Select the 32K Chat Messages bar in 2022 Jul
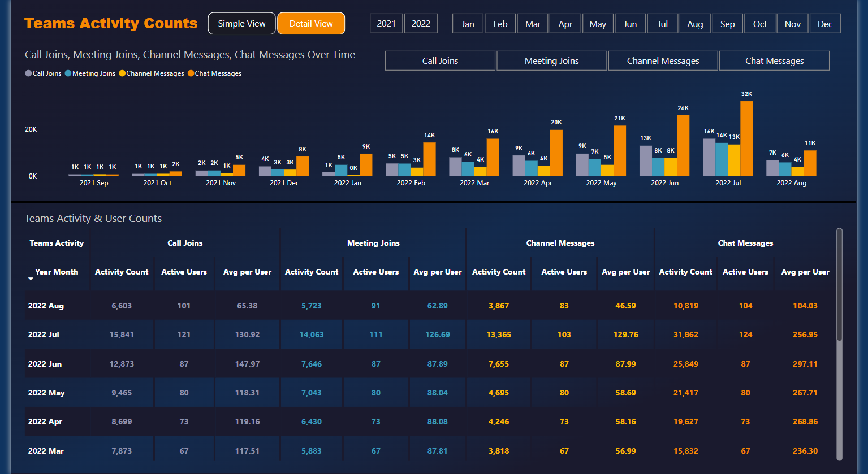This screenshot has height=474, width=868. [x=746, y=138]
